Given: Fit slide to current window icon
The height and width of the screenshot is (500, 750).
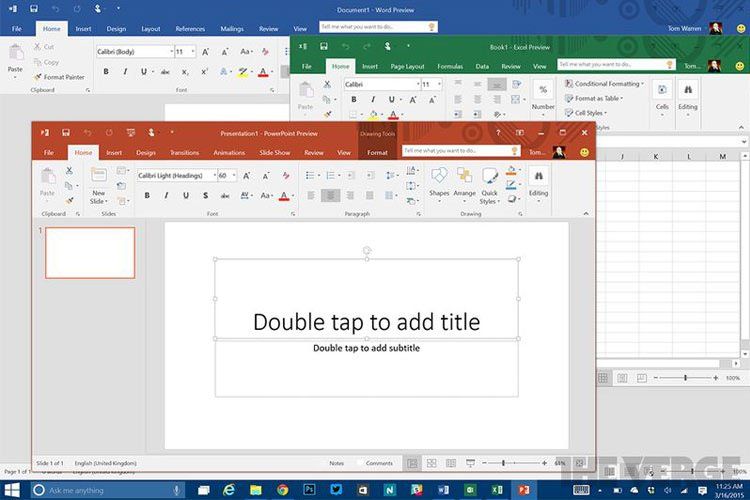Looking at the screenshot, I should 580,463.
